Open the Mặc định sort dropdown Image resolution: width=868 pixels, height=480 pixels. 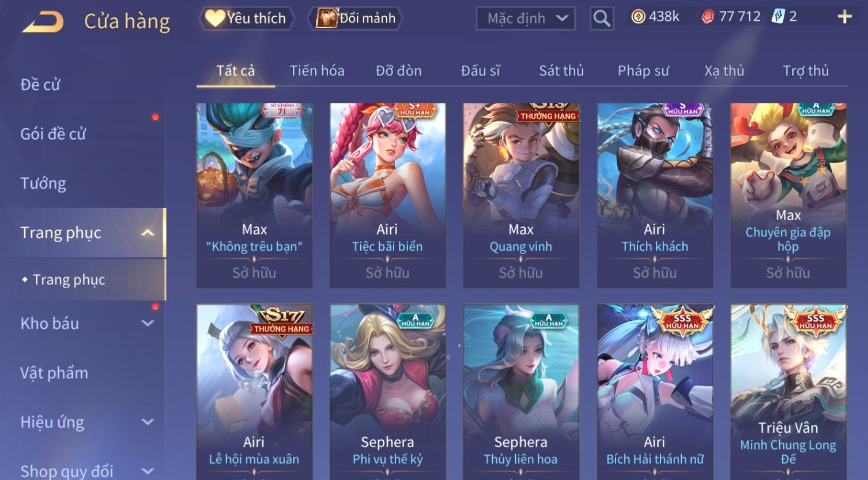tap(526, 18)
